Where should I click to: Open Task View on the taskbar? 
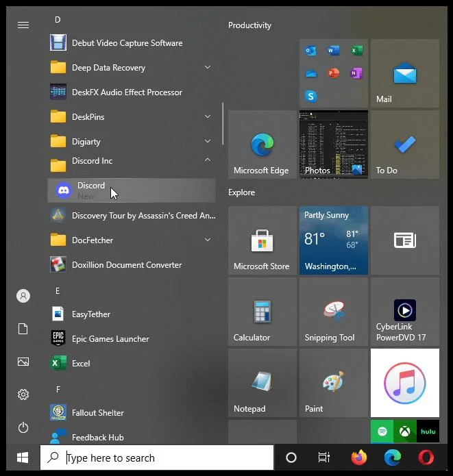point(324,458)
